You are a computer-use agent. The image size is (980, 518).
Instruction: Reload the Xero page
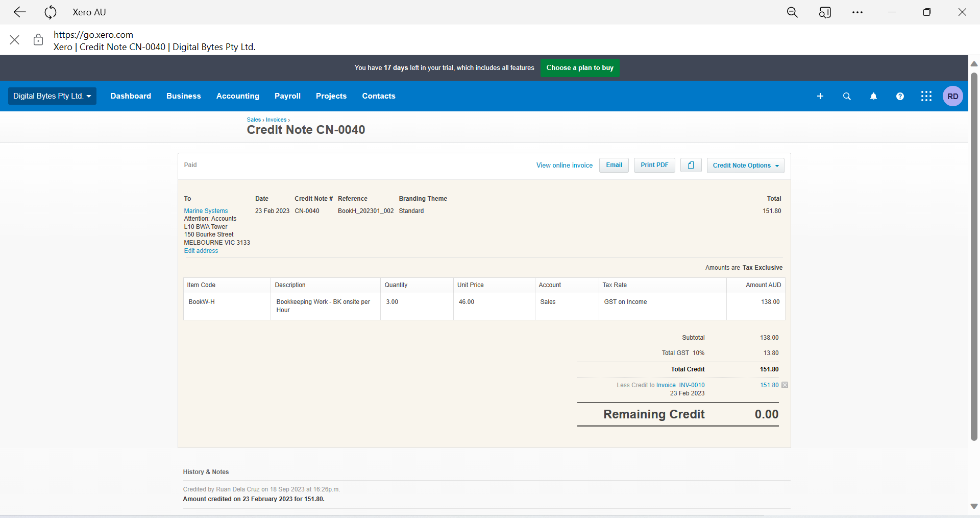[50, 12]
